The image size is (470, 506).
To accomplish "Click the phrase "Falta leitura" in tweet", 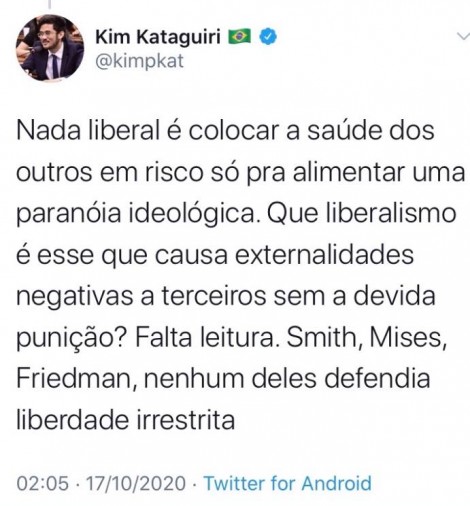I will click(x=206, y=337).
